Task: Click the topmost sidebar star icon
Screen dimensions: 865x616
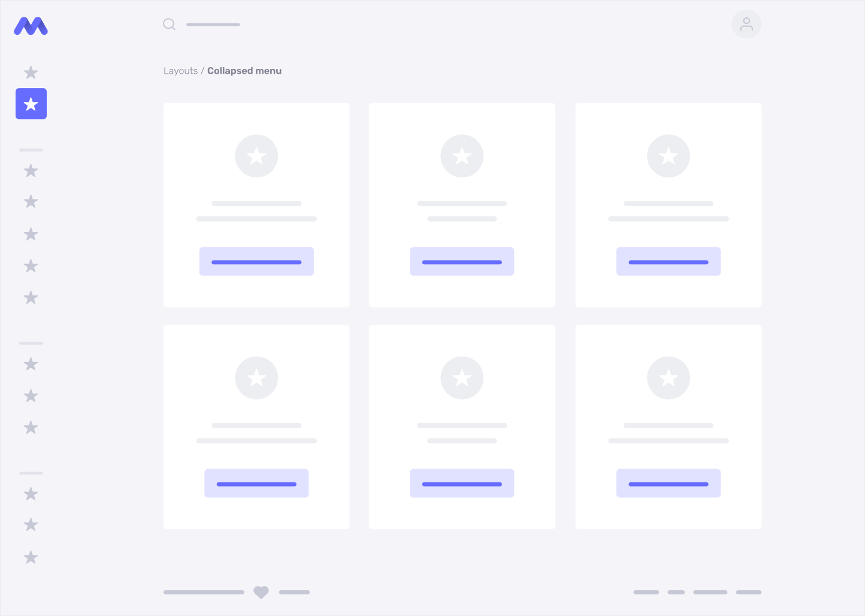Action: click(31, 73)
